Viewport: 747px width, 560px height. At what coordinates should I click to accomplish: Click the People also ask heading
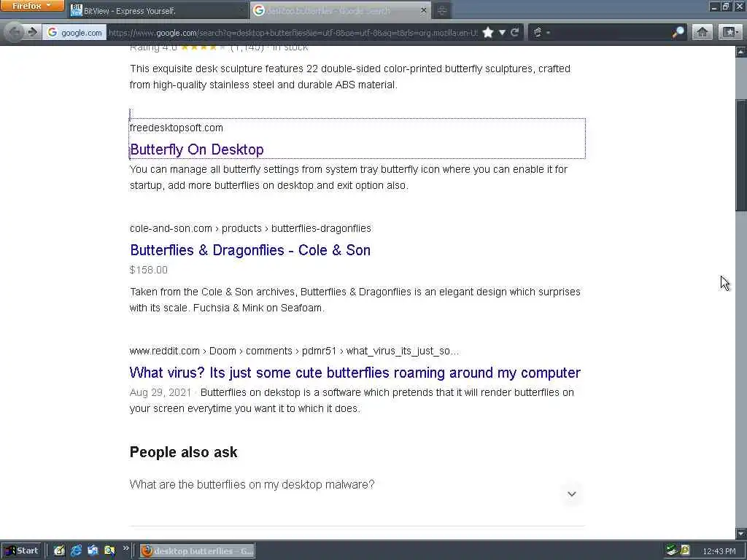click(x=183, y=452)
